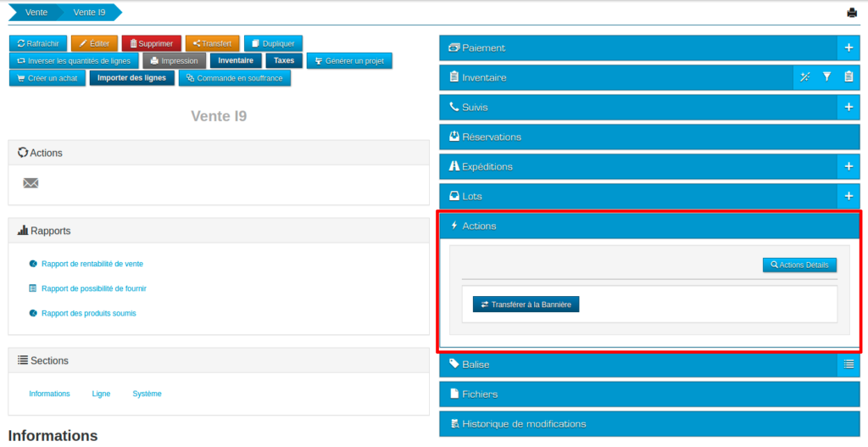
Task: Click the filter funnel icon in the Inventaire bar
Action: click(827, 77)
